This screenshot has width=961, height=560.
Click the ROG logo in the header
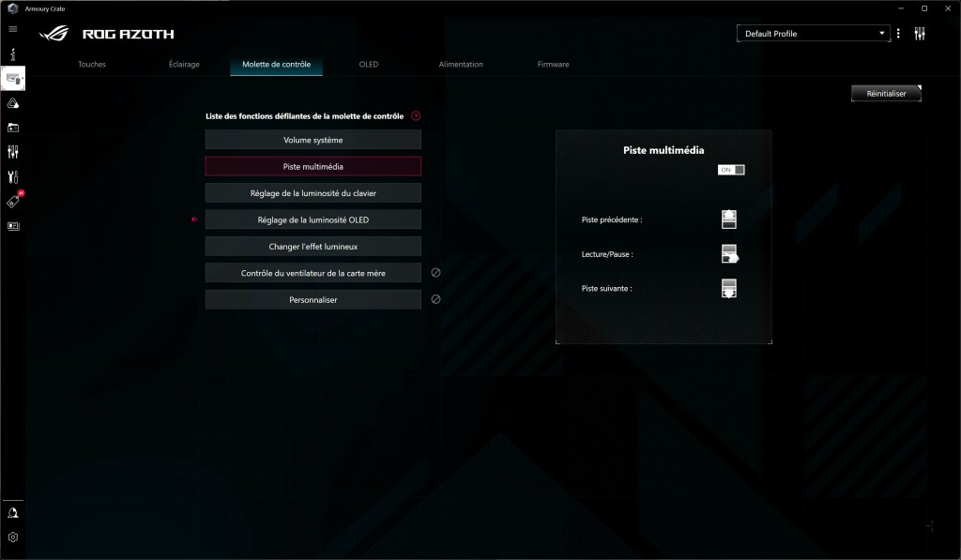pos(53,34)
